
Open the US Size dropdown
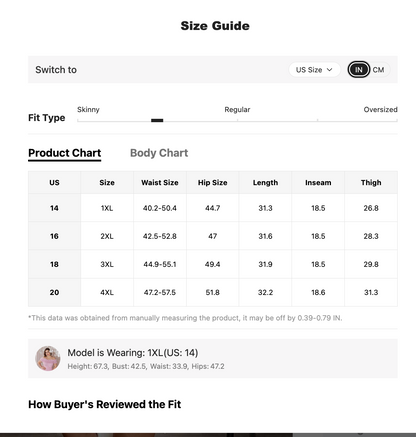314,70
